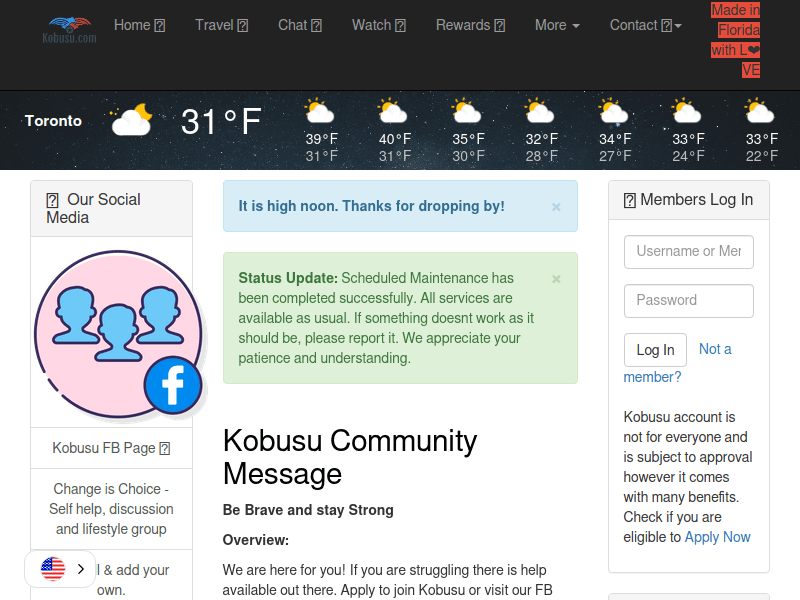The width and height of the screenshot is (800, 600).
Task: Click the American flag language icon
Action: point(52,568)
